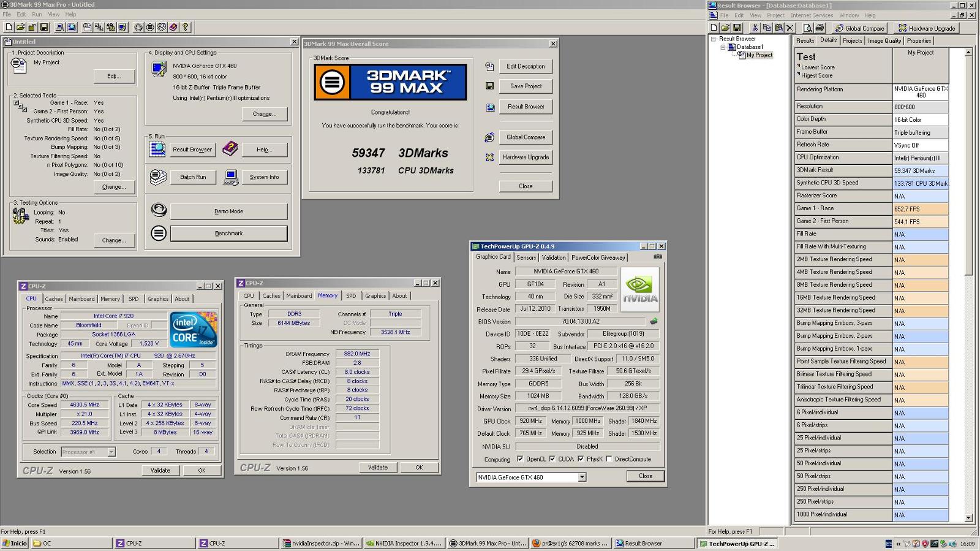Screen dimensions: 980x551
Task: Open the Processor #1 selection dropdown in CPU-Z
Action: click(x=111, y=452)
